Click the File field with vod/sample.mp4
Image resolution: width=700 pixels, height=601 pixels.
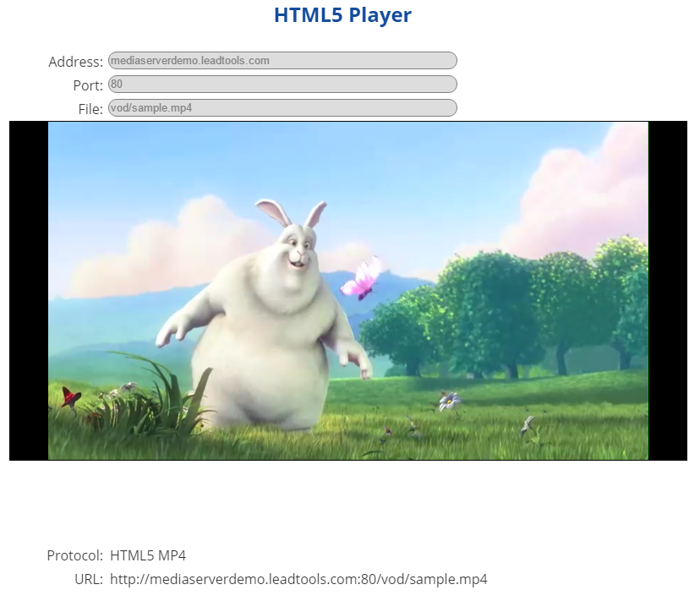coord(282,108)
